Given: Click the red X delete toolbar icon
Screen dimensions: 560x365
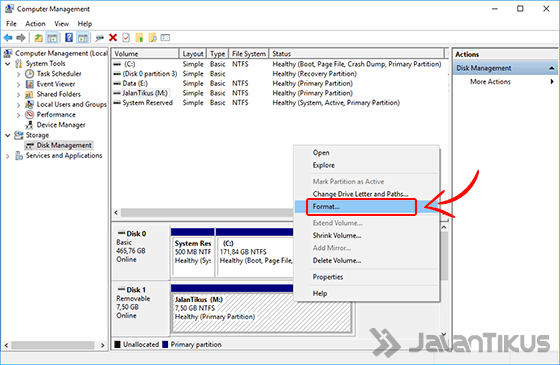Looking at the screenshot, I should pyautogui.click(x=113, y=38).
